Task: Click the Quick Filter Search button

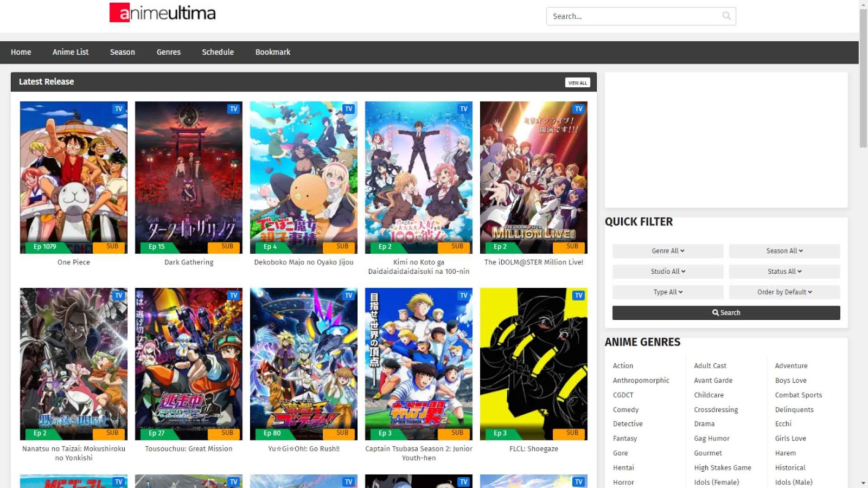Action: pos(726,313)
